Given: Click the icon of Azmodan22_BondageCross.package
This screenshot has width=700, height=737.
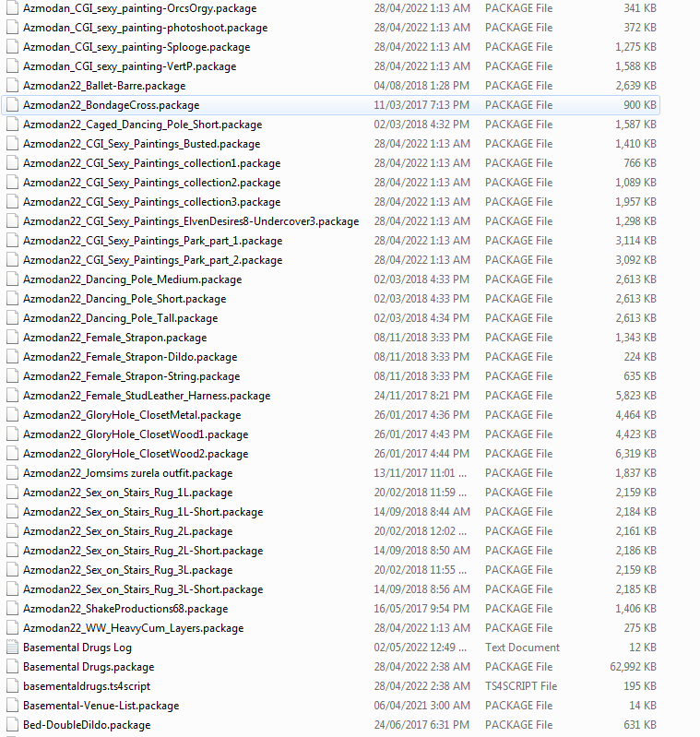Looking at the screenshot, I should (13, 105).
